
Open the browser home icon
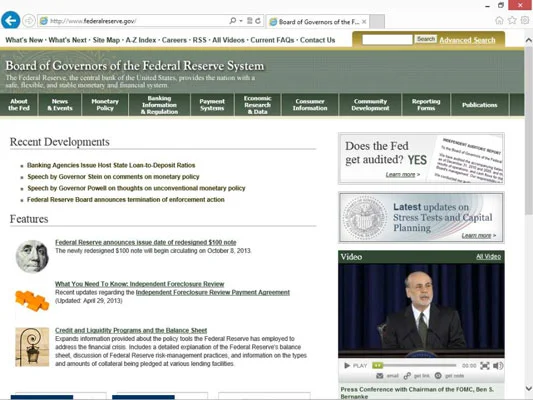[499, 20]
